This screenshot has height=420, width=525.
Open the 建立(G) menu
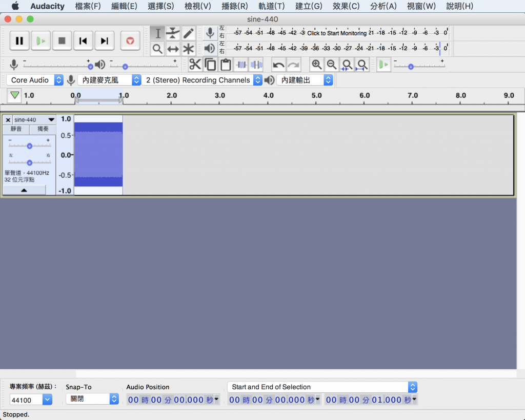pyautogui.click(x=309, y=6)
